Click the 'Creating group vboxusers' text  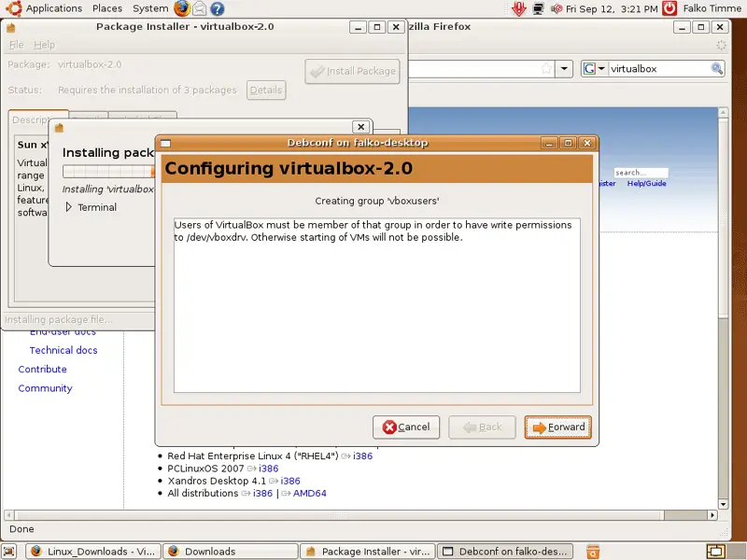tap(377, 201)
